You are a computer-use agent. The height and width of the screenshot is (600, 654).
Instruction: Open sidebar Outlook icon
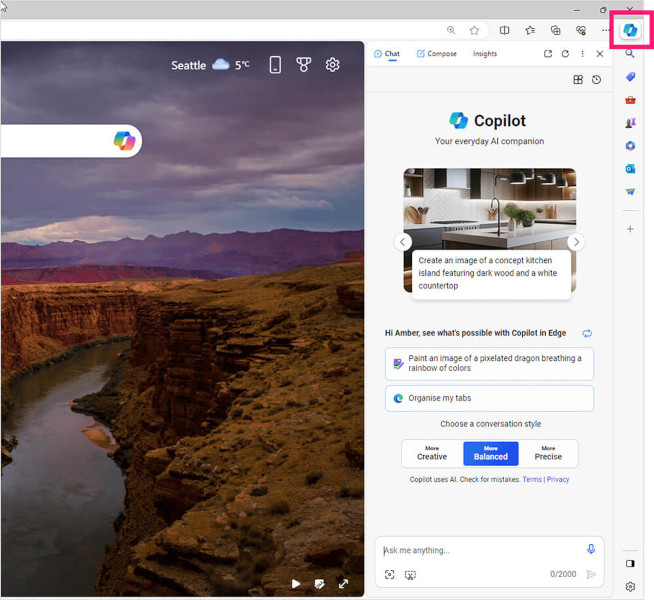[x=630, y=168]
